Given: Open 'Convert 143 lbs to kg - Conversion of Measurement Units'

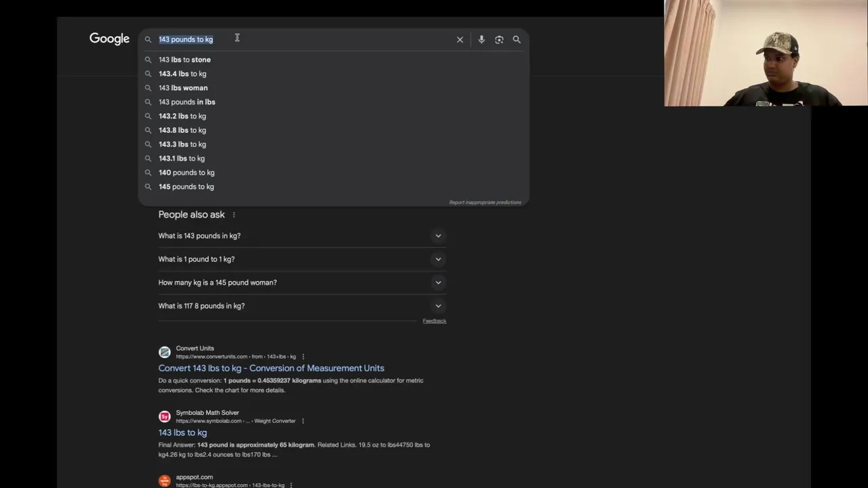Looking at the screenshot, I should tap(271, 368).
